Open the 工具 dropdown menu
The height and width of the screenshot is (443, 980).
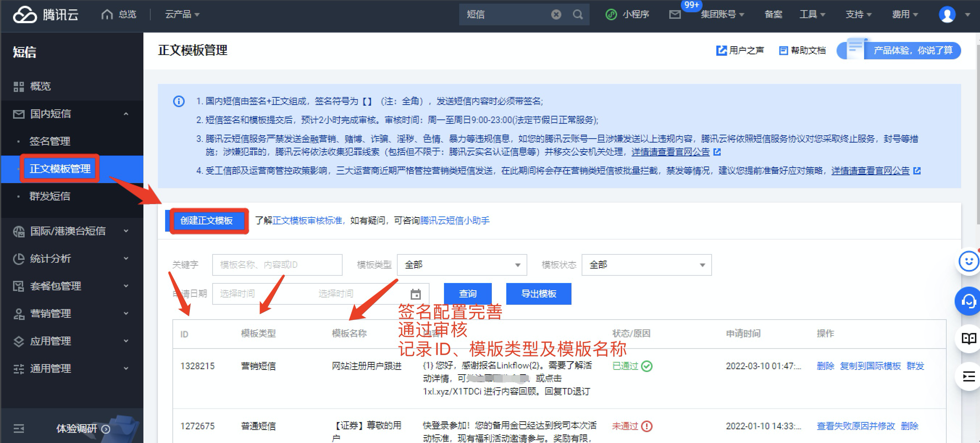(x=813, y=14)
